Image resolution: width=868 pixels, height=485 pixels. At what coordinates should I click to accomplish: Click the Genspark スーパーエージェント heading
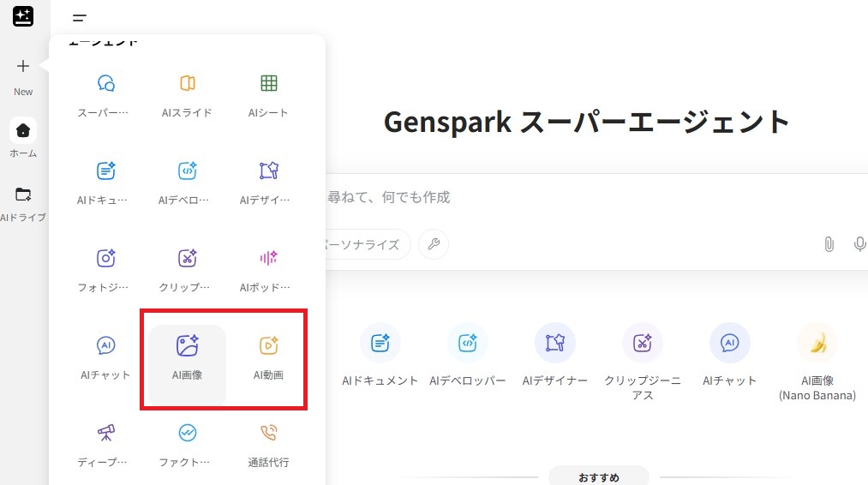pos(586,122)
